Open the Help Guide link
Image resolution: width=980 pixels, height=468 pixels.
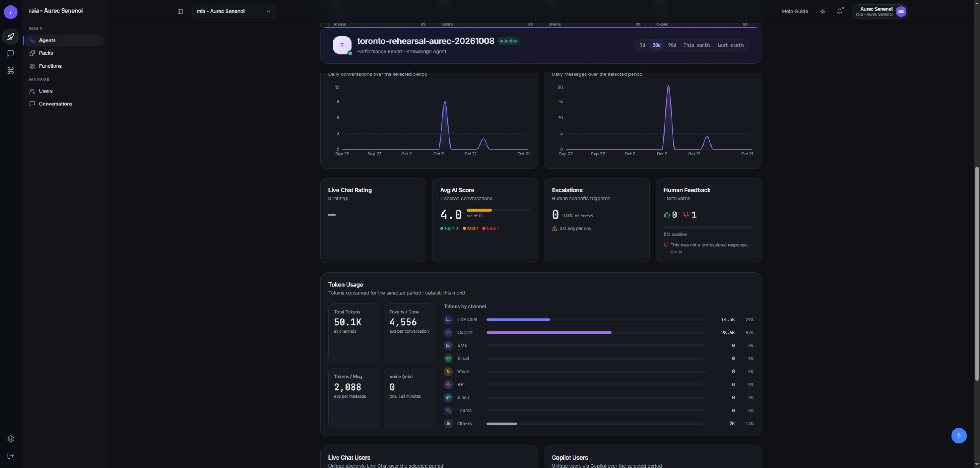click(x=795, y=12)
